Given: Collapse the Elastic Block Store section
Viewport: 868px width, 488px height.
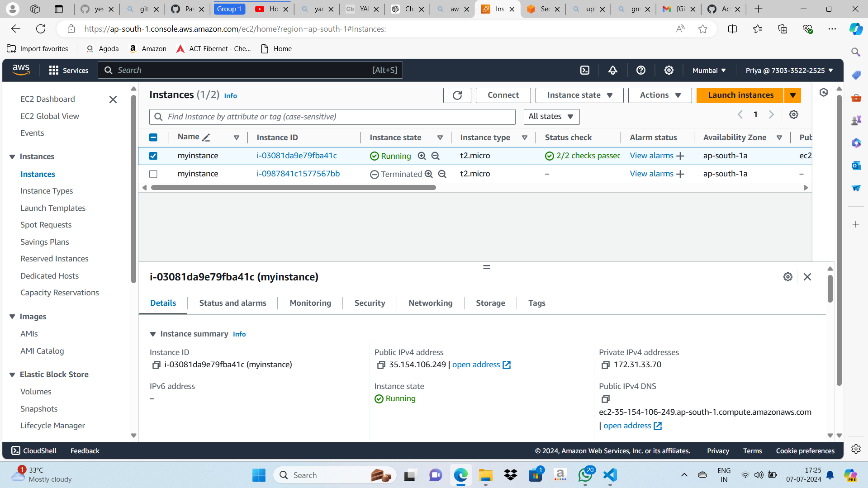Looking at the screenshot, I should pos(12,374).
